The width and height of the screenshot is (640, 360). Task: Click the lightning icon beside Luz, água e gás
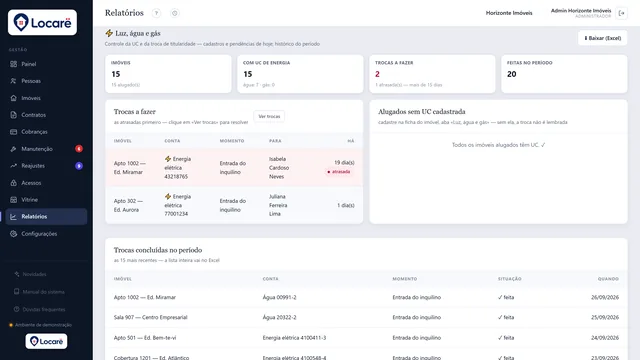click(x=109, y=33)
